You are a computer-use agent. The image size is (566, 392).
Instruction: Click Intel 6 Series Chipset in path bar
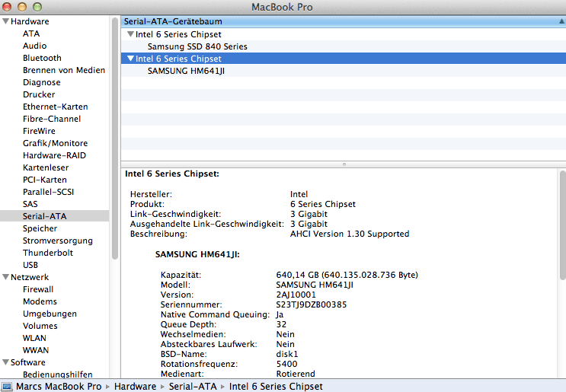pos(276,387)
